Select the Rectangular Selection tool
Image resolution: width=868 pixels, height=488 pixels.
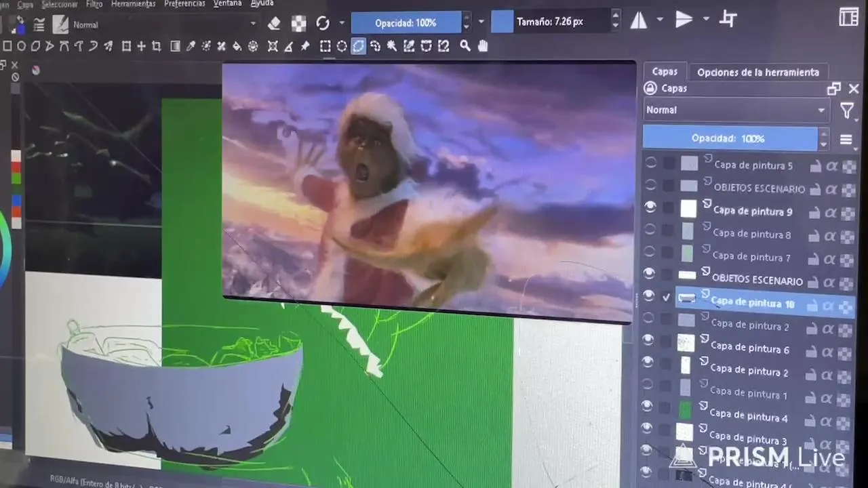[x=325, y=46]
